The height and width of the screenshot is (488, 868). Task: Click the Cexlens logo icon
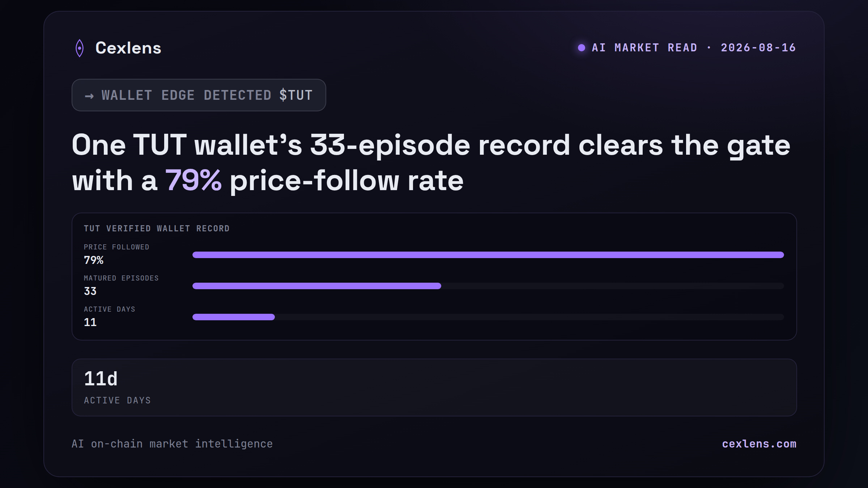pyautogui.click(x=80, y=48)
